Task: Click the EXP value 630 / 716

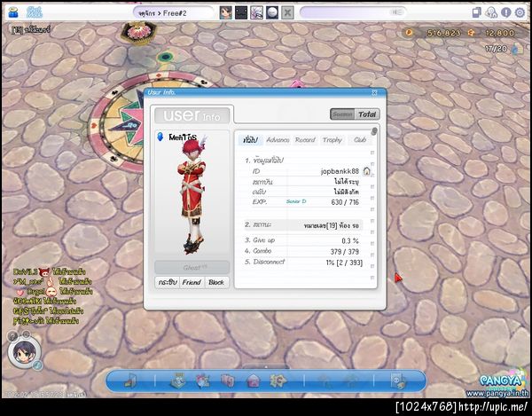Action: click(x=345, y=202)
